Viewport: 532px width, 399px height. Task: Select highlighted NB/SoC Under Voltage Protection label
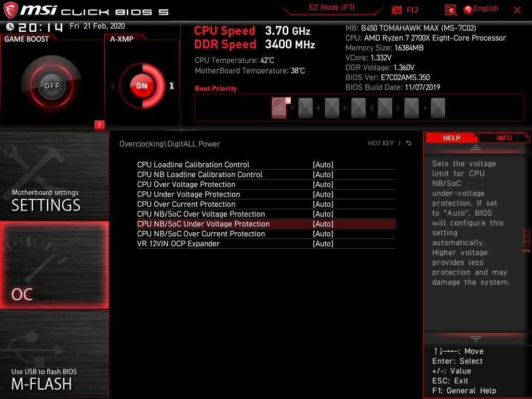(x=203, y=223)
